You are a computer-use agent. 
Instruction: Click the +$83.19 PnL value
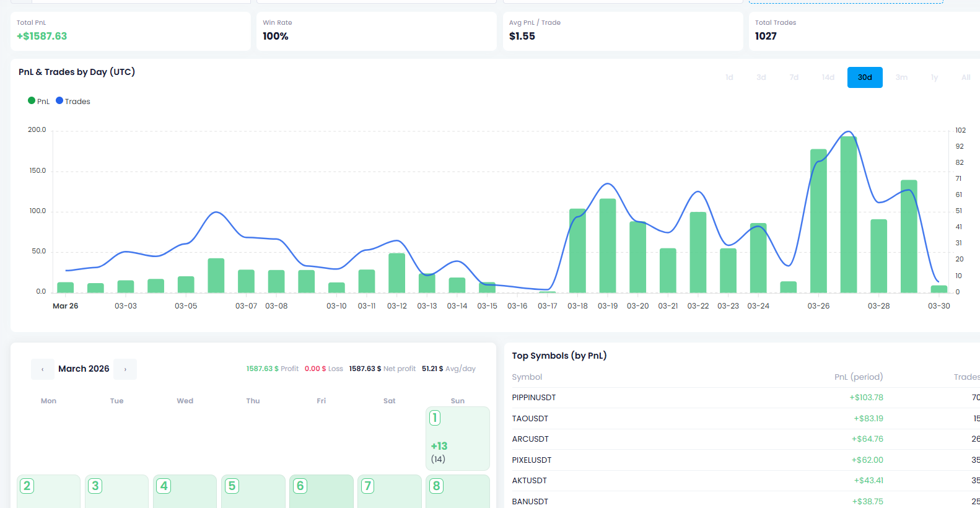click(868, 419)
